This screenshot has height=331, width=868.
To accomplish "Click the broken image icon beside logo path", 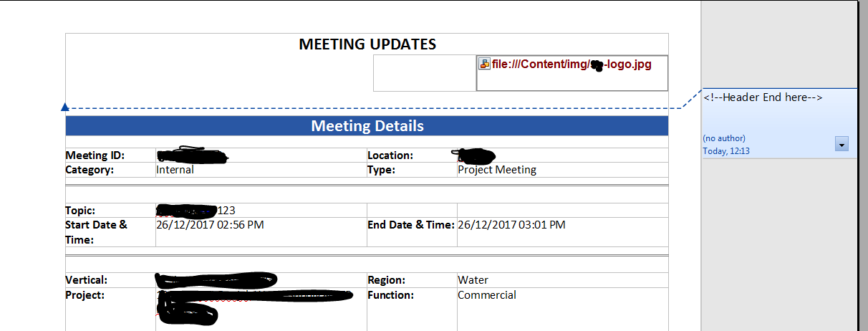I will (484, 64).
